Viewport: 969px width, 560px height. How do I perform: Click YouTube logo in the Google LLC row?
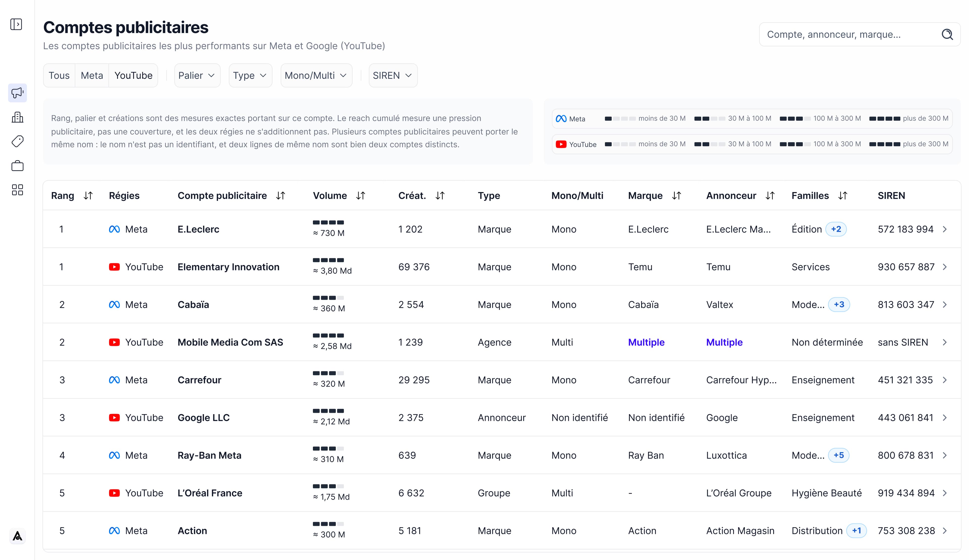pos(114,418)
